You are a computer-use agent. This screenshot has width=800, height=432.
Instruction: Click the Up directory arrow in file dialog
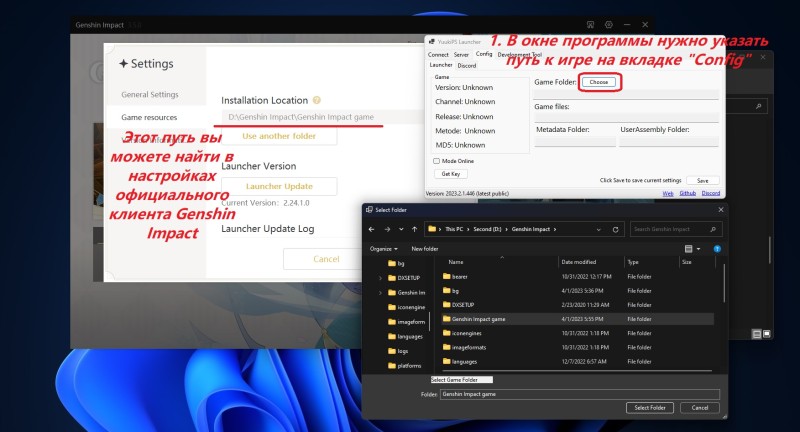(414, 229)
